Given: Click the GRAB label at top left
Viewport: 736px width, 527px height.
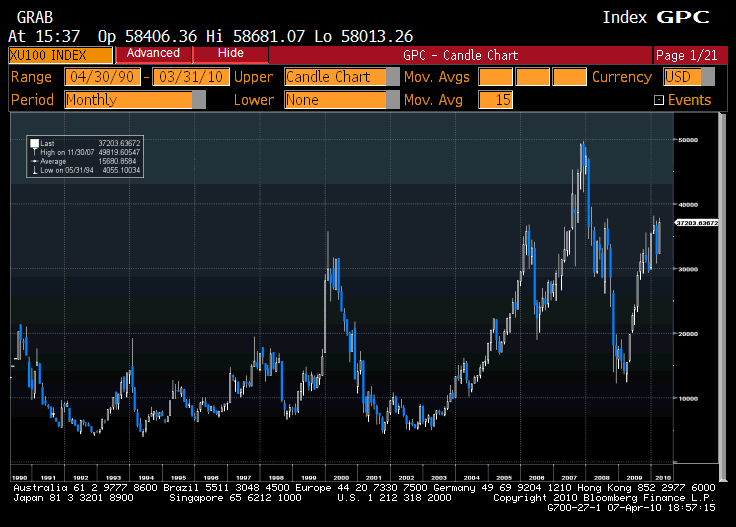Looking at the screenshot, I should point(35,18).
